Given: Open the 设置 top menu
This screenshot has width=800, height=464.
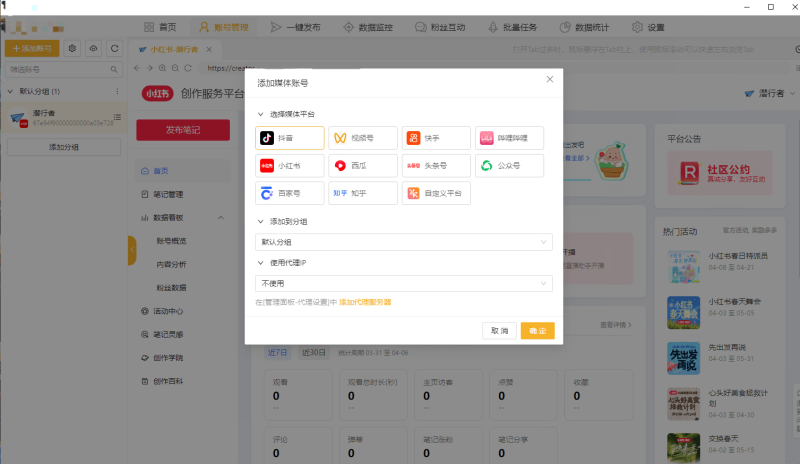Looking at the screenshot, I should tap(648, 27).
